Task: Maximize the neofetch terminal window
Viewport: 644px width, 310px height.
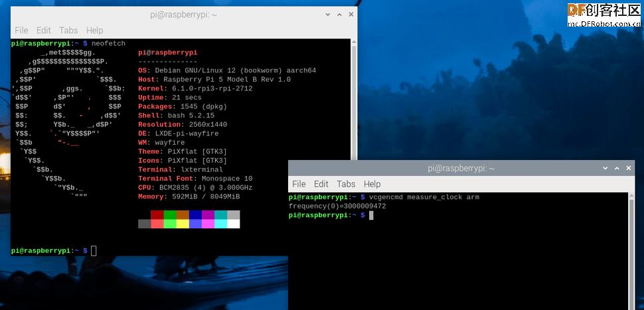Action: pyautogui.click(x=339, y=15)
